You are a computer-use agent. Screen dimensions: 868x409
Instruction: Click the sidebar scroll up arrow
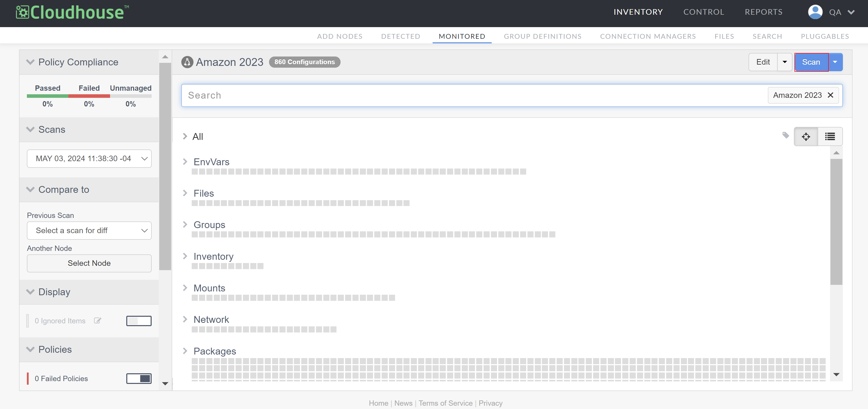[165, 57]
